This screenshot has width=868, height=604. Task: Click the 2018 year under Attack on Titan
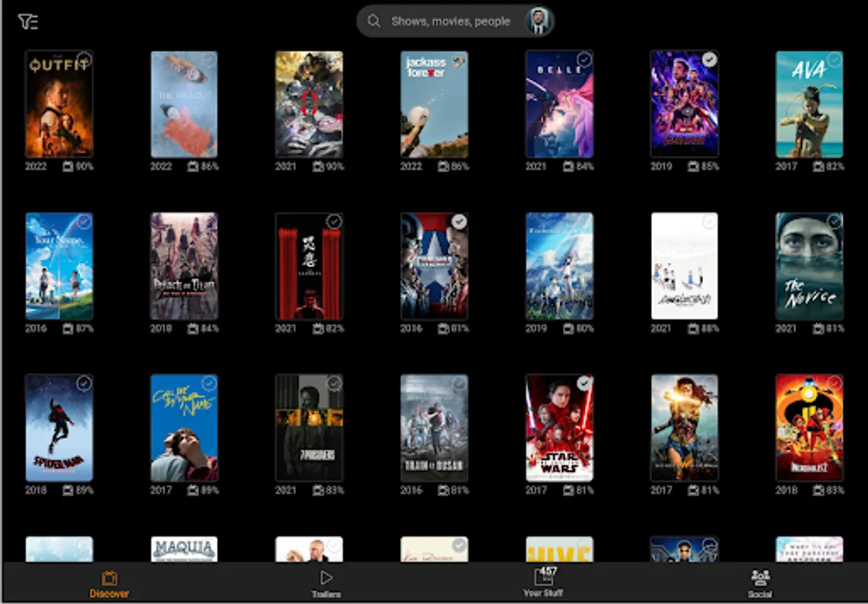click(x=161, y=329)
